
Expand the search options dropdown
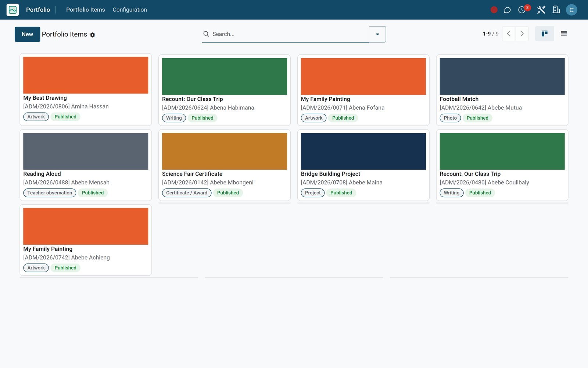pyautogui.click(x=377, y=34)
